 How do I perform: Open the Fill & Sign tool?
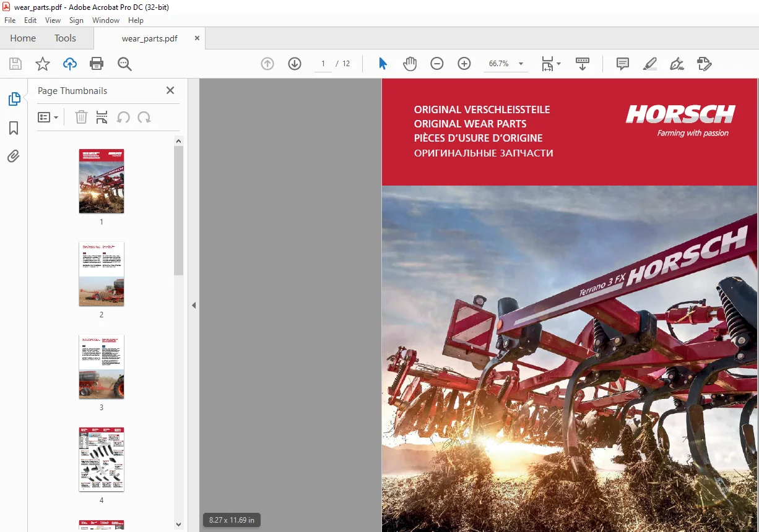pyautogui.click(x=677, y=64)
